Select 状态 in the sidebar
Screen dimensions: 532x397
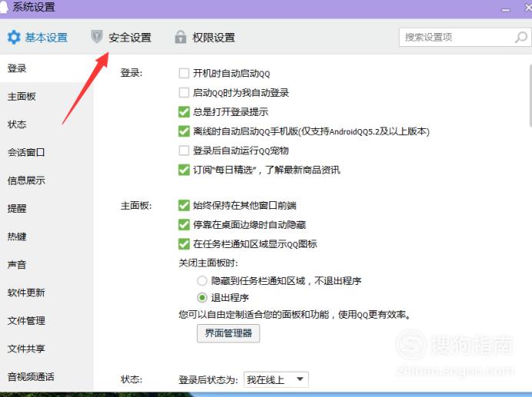46,124
